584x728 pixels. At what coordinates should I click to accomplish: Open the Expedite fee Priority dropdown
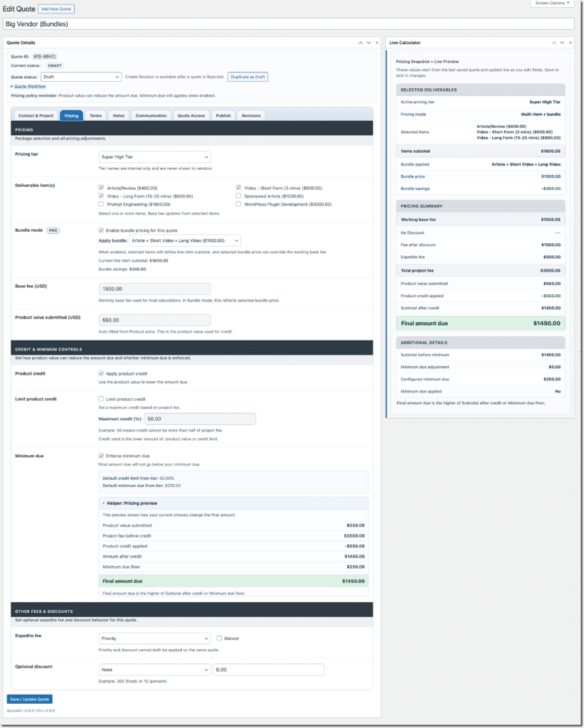(x=154, y=638)
